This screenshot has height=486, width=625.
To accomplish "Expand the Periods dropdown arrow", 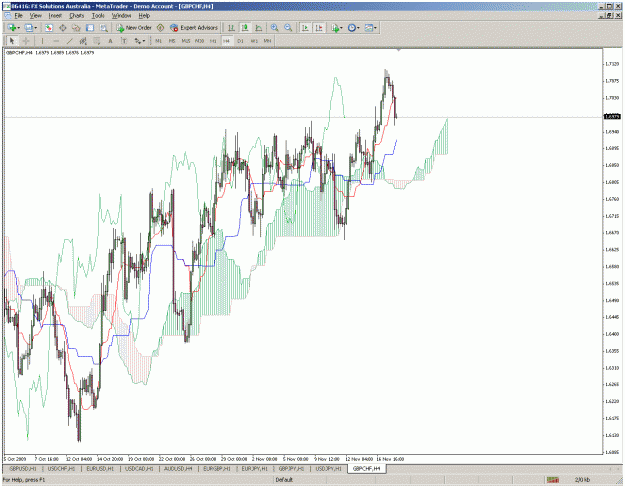I will [358, 28].
